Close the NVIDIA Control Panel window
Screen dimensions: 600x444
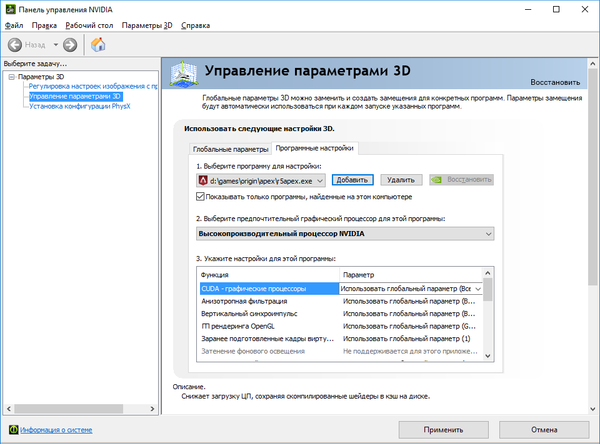click(585, 10)
